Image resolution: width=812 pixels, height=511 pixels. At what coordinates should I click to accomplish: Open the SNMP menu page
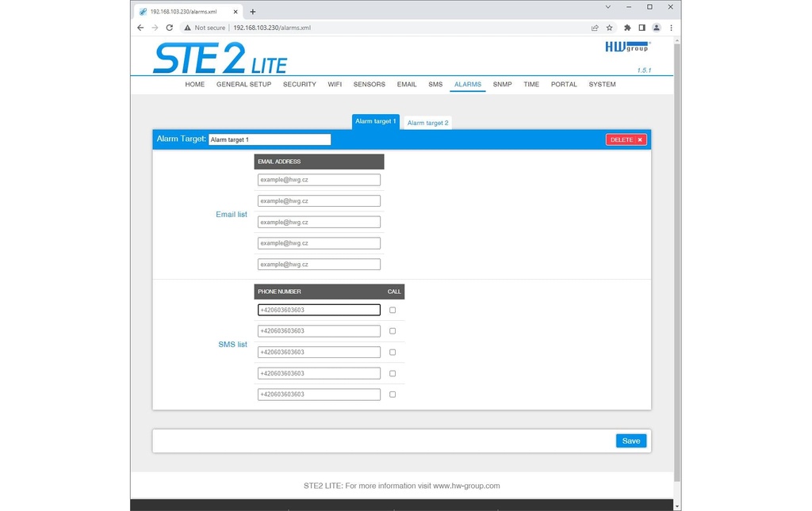click(502, 84)
